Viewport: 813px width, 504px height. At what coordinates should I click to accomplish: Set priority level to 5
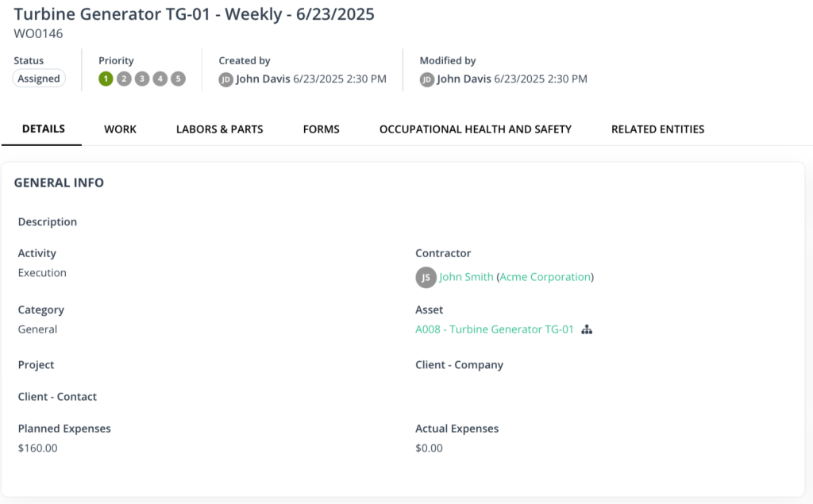(178, 79)
